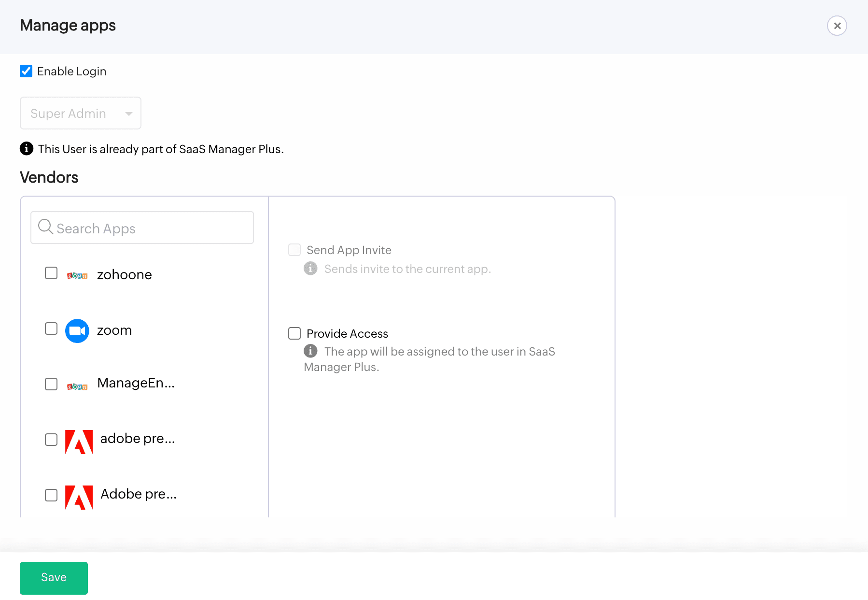The width and height of the screenshot is (868, 600).
Task: Click the Zoom video camera icon
Action: (77, 330)
